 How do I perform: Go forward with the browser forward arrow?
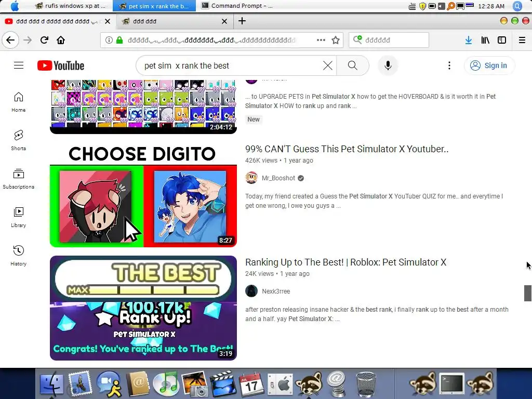pos(28,40)
